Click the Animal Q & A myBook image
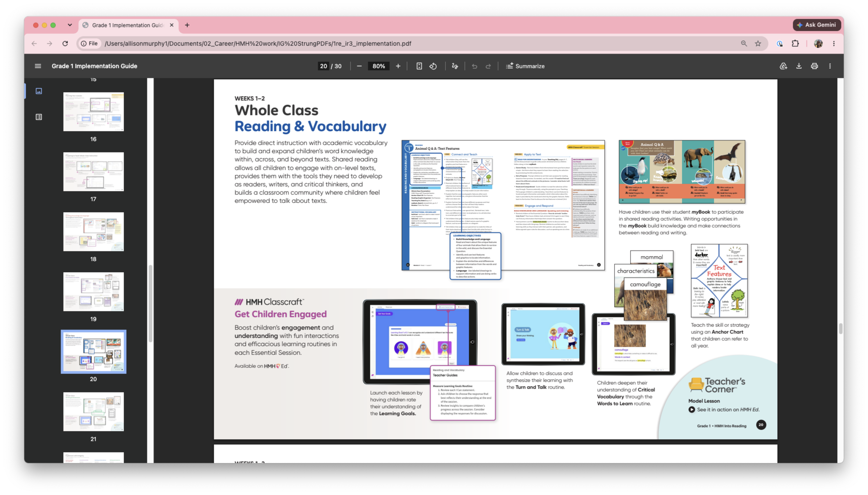Screen dimensions: 868x495 coord(682,172)
